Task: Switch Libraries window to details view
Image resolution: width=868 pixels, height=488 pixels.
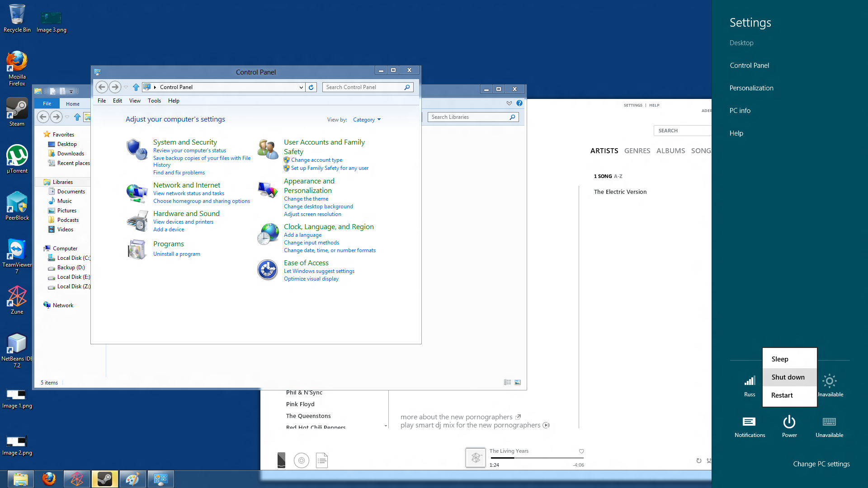Action: [508, 382]
